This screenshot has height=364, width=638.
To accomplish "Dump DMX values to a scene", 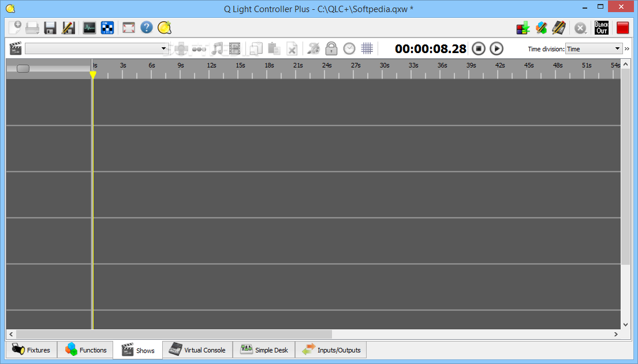I will (x=523, y=28).
